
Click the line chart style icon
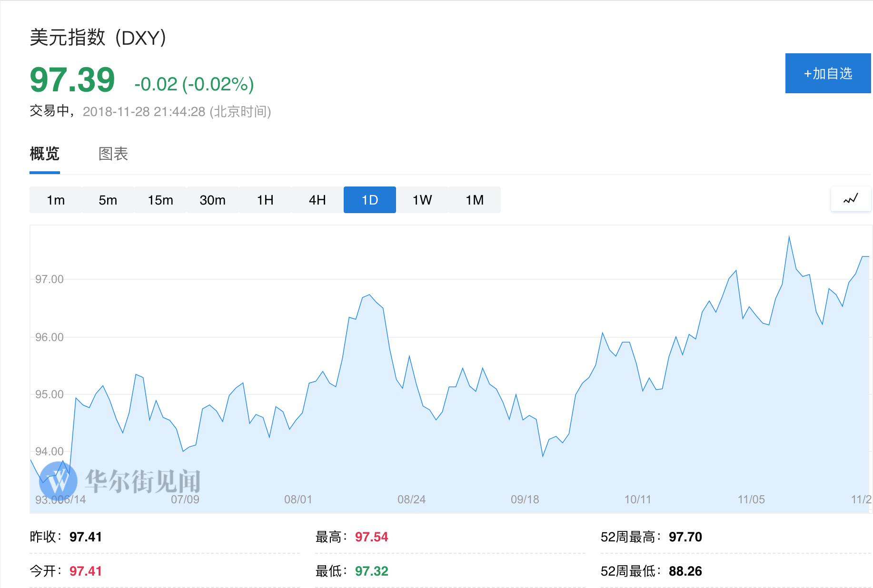point(851,199)
